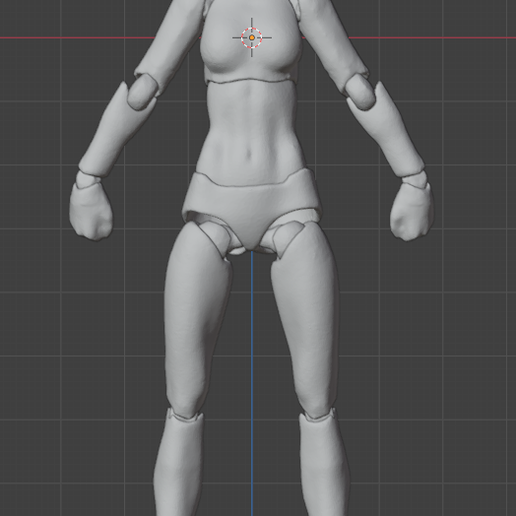Select the pelvis piece of the mannequin

251,208
